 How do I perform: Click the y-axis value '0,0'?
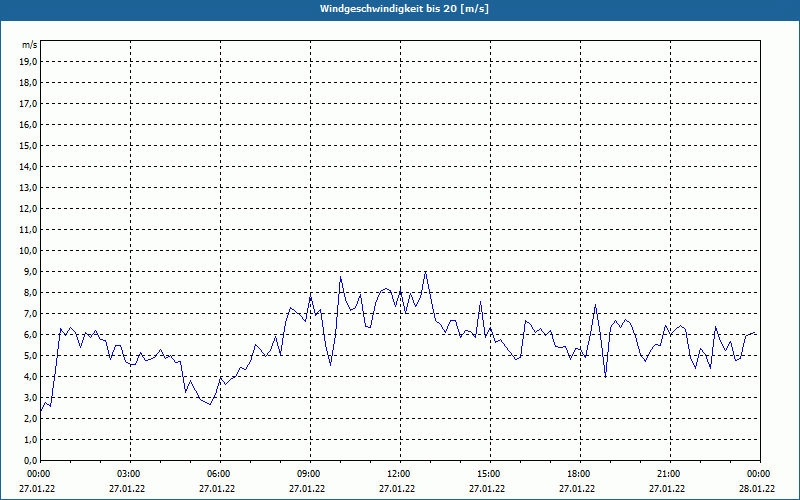(x=31, y=460)
